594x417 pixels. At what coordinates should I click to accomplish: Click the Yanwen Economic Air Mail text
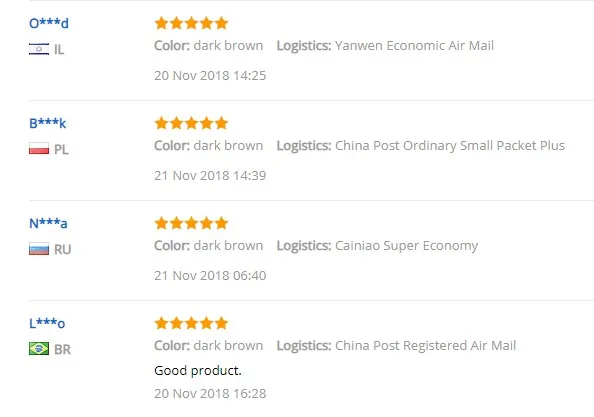pyautogui.click(x=414, y=45)
